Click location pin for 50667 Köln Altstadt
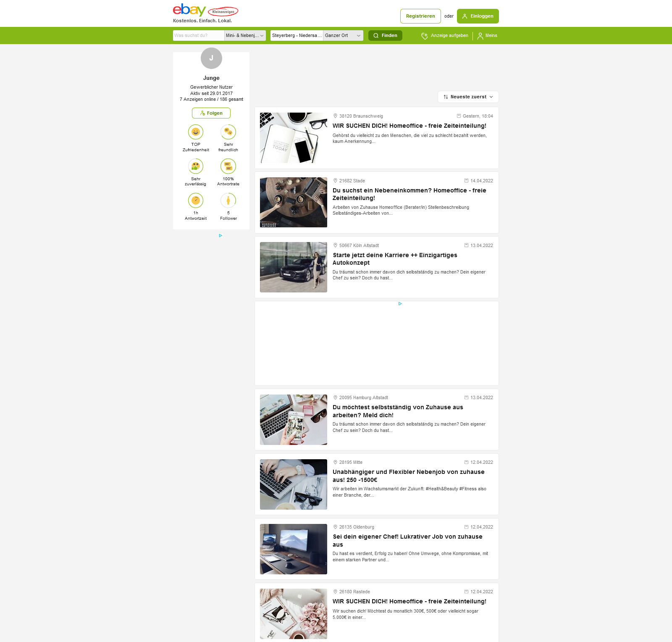The width and height of the screenshot is (672, 642). pos(335,245)
